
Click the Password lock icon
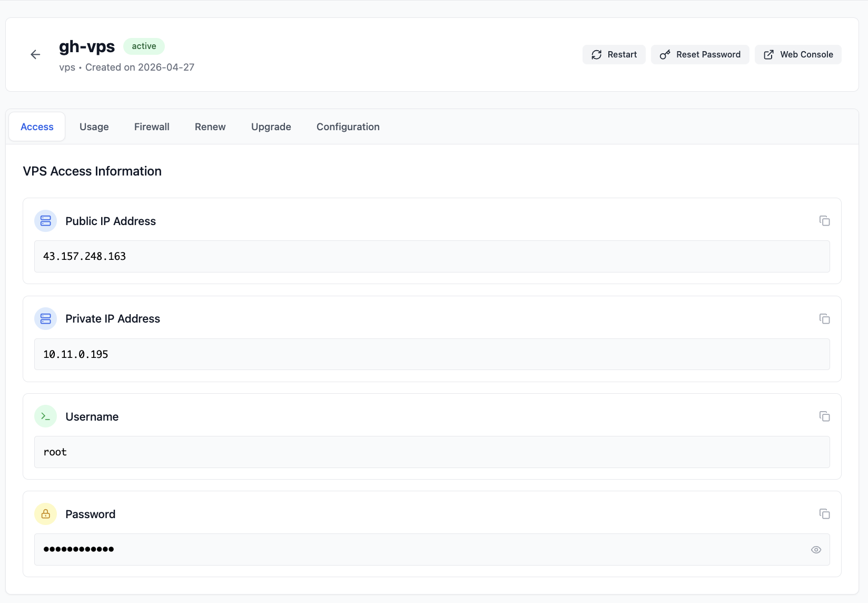point(46,514)
